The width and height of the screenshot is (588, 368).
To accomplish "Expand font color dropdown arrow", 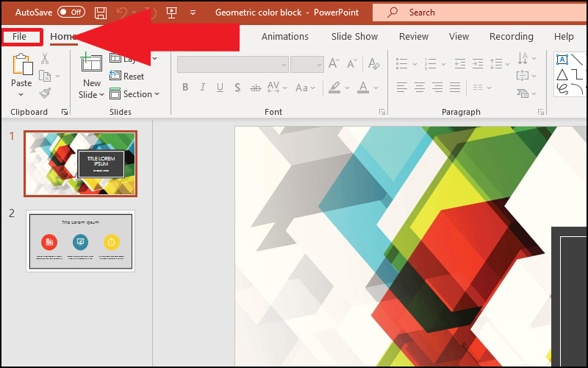I will (x=376, y=88).
